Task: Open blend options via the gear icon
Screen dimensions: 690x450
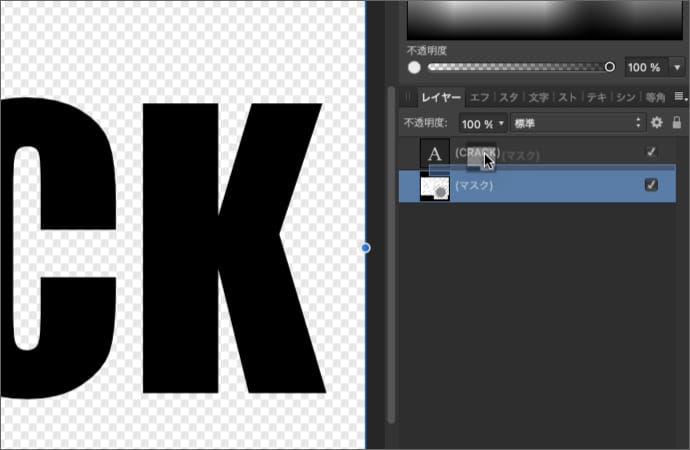Action: [657, 123]
